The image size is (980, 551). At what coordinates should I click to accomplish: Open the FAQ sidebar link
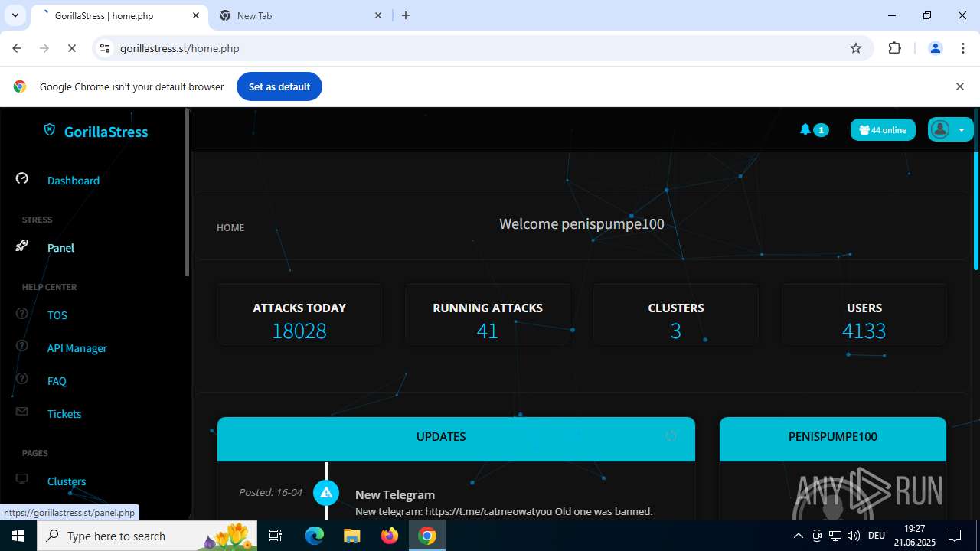point(57,381)
